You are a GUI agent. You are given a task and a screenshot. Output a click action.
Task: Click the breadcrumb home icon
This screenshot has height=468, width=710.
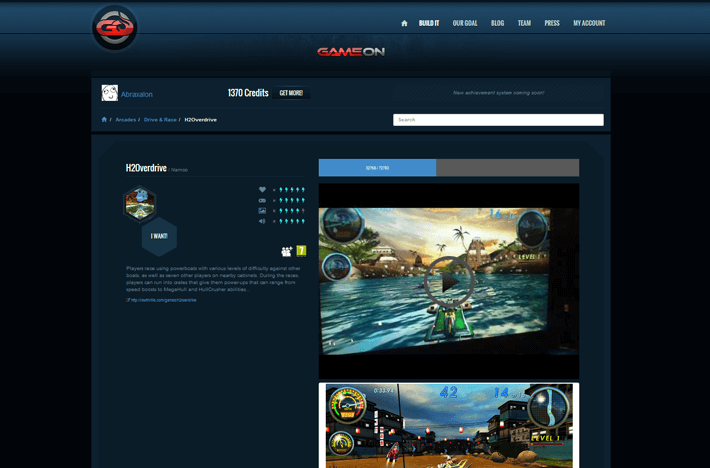(104, 120)
